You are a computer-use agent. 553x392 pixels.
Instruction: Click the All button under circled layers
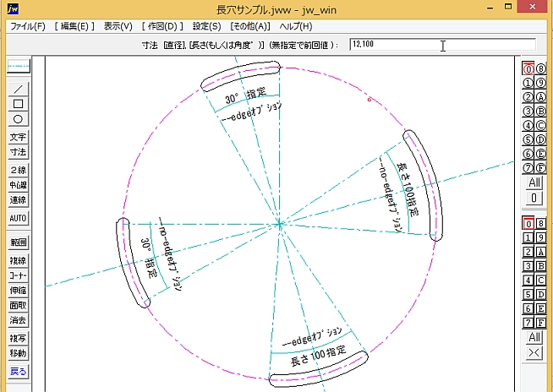pyautogui.click(x=534, y=182)
